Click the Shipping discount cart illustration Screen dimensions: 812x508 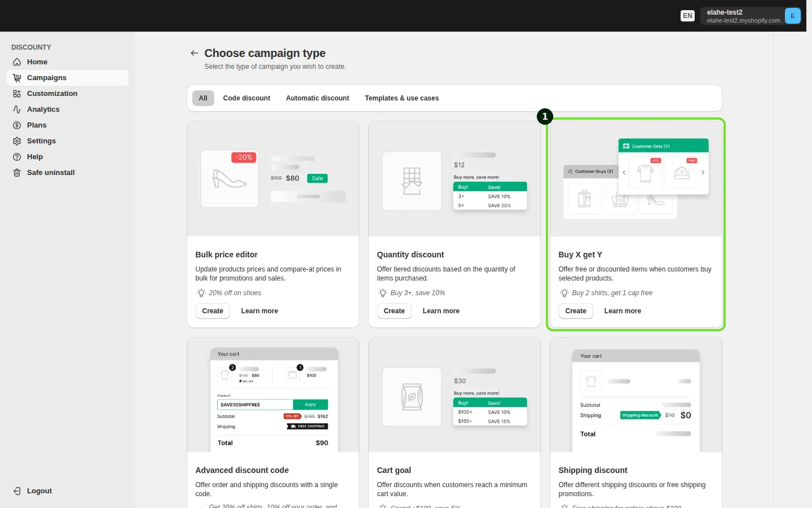pos(636,395)
